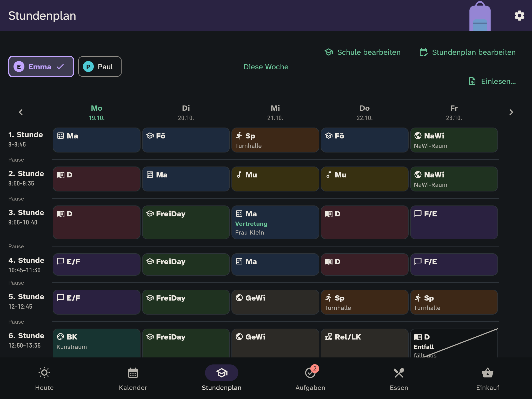This screenshot has height=399, width=532.
Task: Open the brown Sp Turnhalle Wednesday lesson
Action: tap(275, 140)
